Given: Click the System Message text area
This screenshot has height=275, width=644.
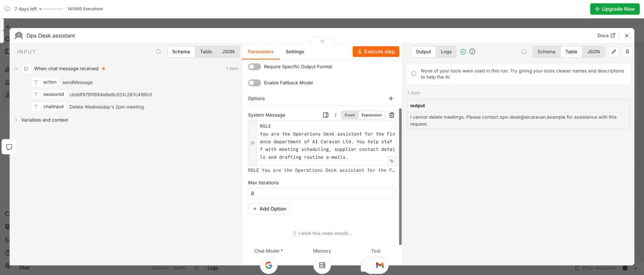Looking at the screenshot, I should [327, 143].
